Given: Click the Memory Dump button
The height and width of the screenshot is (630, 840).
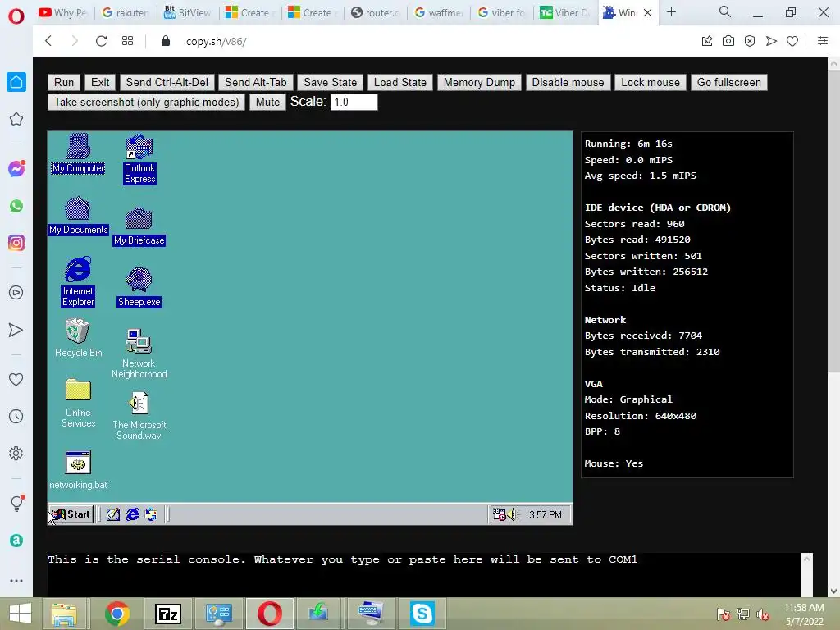Looking at the screenshot, I should 479,83.
